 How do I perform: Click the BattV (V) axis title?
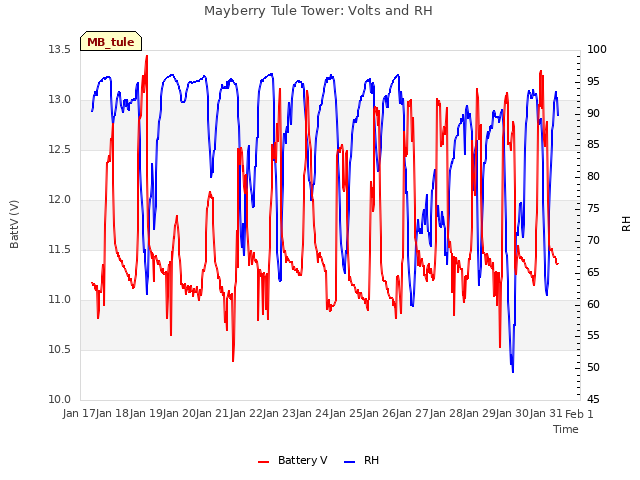click(x=14, y=224)
